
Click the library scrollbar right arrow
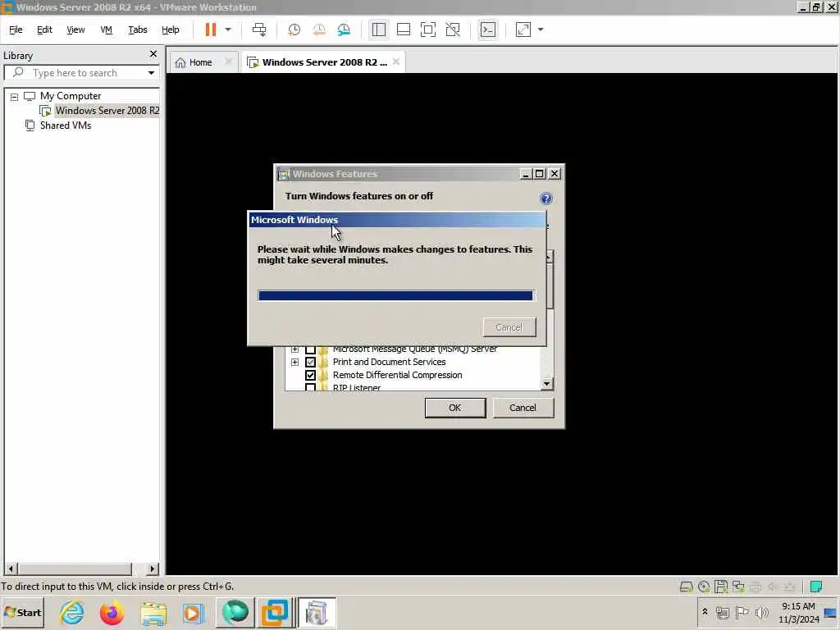(153, 568)
